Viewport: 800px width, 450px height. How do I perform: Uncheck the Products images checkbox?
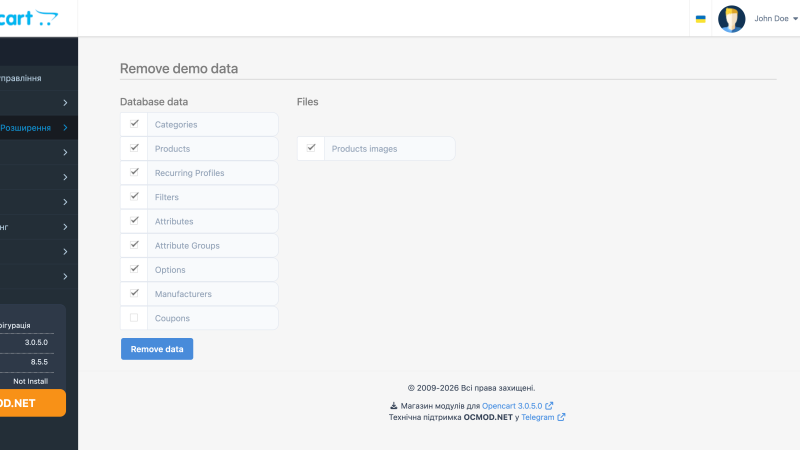coord(311,147)
